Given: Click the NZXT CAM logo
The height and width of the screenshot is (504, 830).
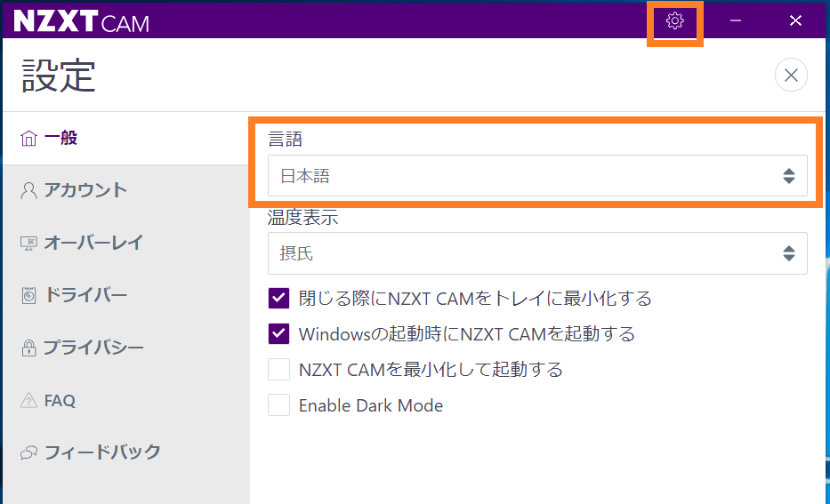Looking at the screenshot, I should (82, 21).
